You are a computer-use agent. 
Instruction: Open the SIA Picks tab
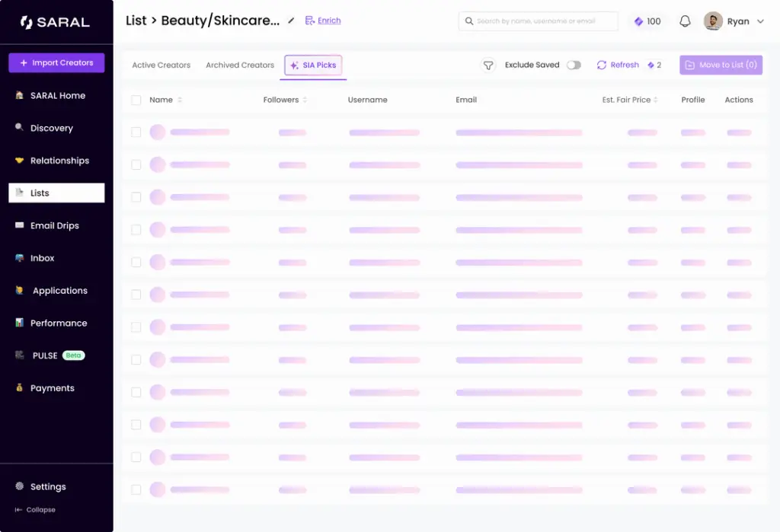[x=313, y=65]
